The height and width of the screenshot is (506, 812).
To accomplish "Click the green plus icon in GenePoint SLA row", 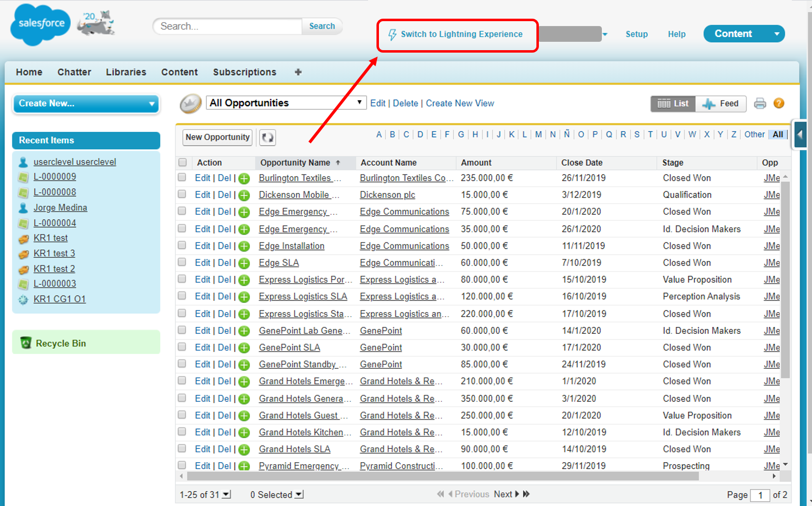I will pos(244,348).
